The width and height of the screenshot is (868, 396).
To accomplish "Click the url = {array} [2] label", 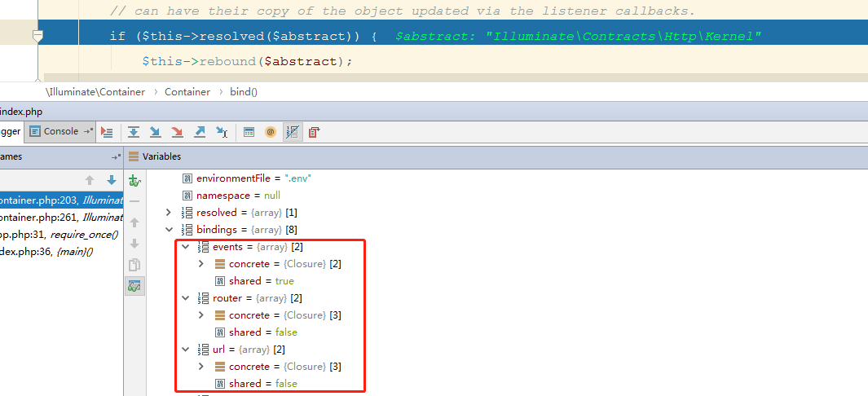I will click(249, 350).
